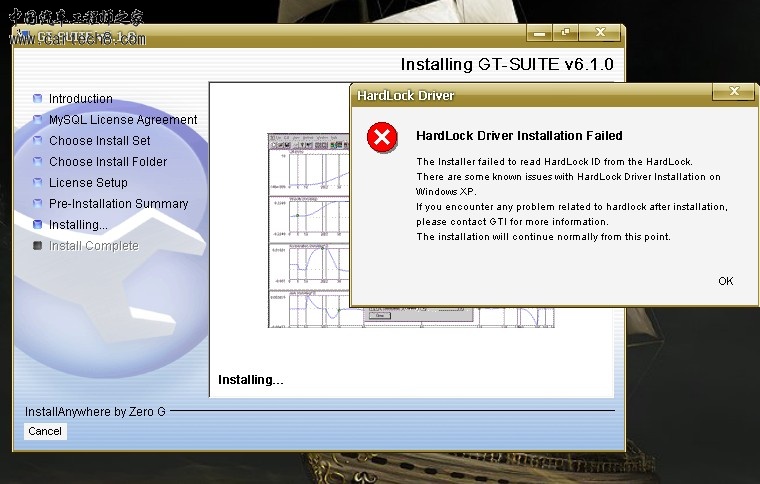This screenshot has height=484, width=760.
Task: Click OK in the HardLock Driver dialog
Action: pos(725,281)
